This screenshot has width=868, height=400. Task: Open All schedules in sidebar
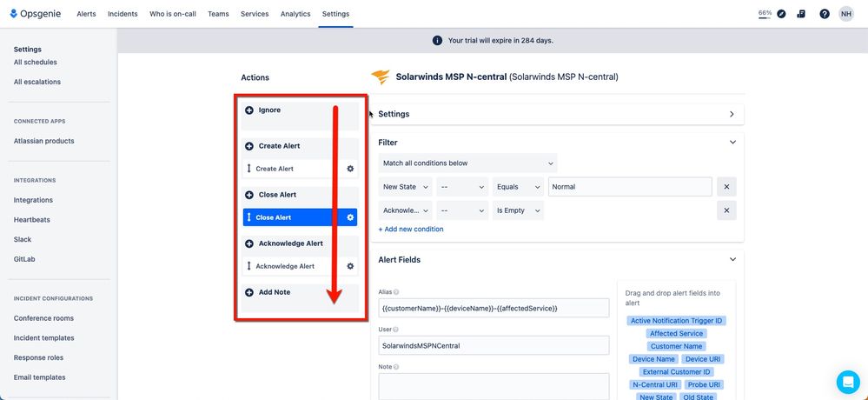pos(36,62)
